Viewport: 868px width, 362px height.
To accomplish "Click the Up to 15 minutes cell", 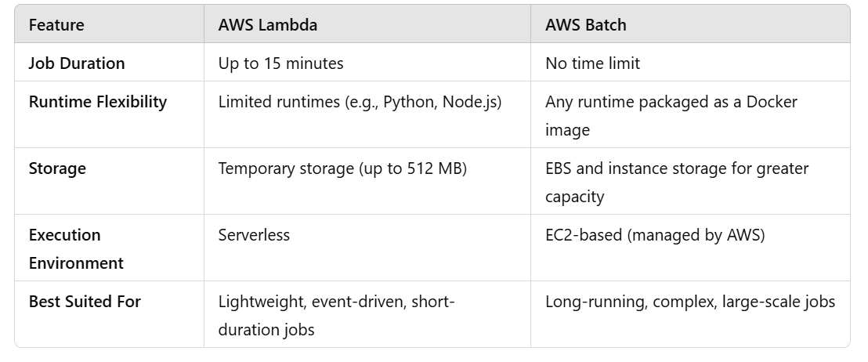I will click(x=280, y=63).
